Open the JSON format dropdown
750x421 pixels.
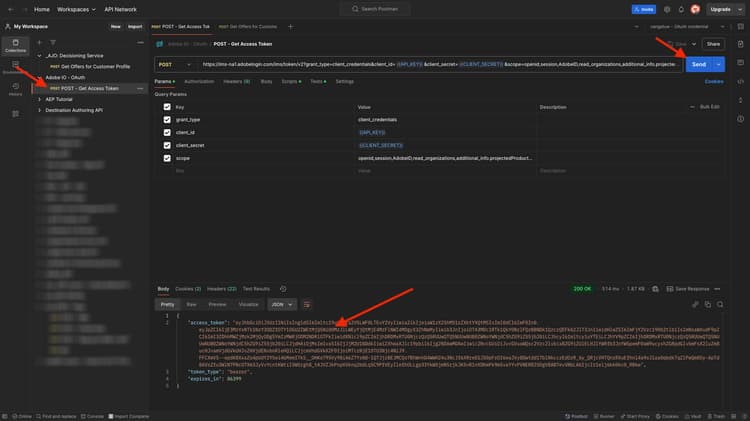282,305
